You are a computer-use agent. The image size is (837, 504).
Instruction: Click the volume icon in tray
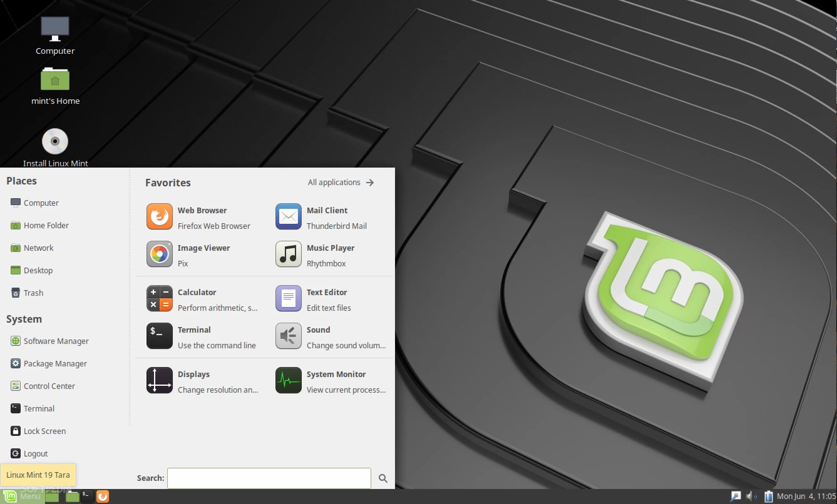pos(750,496)
